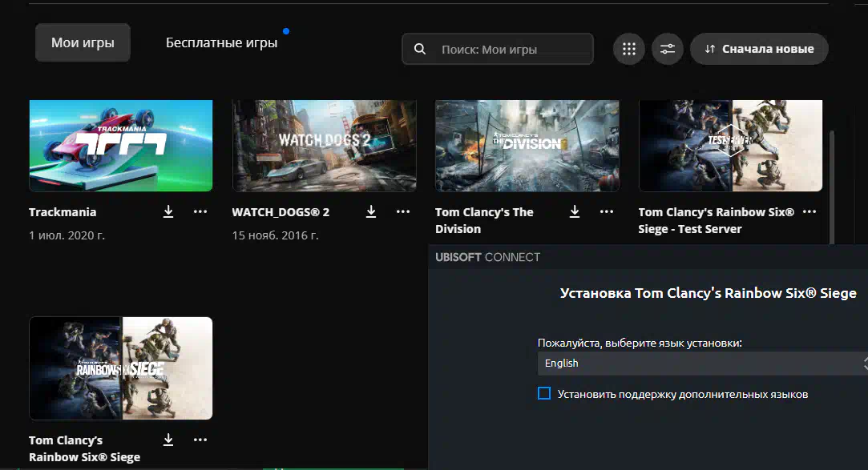Open three-dot menu for Rainbow Six Siege
This screenshot has height=470, width=868.
pyautogui.click(x=200, y=440)
